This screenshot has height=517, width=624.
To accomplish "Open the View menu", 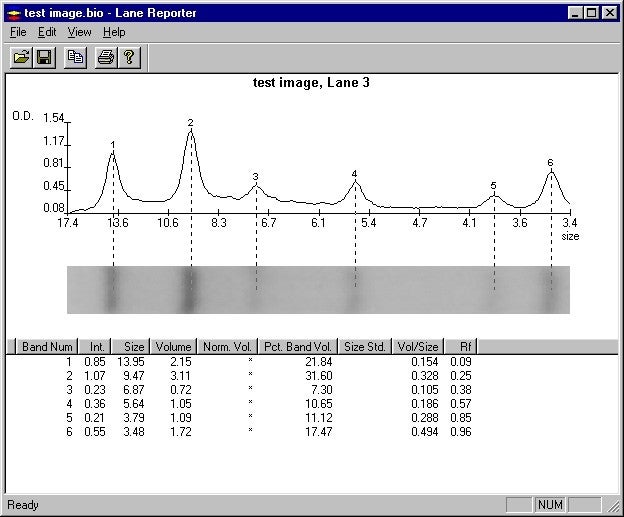I will point(79,32).
